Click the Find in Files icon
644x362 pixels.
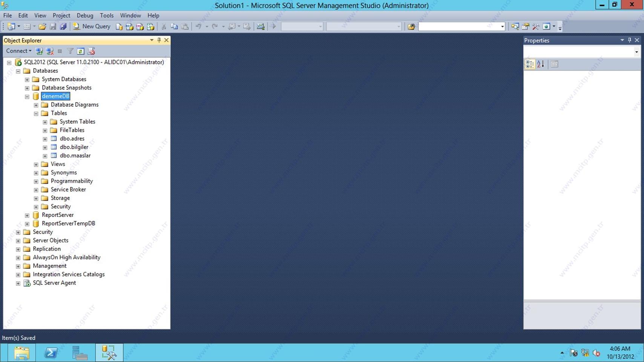point(411,26)
